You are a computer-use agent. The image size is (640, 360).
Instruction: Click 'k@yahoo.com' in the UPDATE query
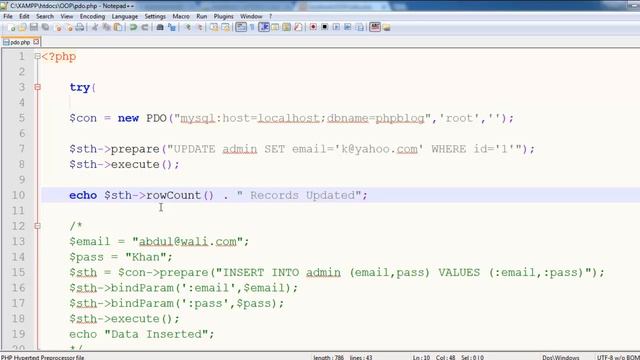tap(379, 149)
